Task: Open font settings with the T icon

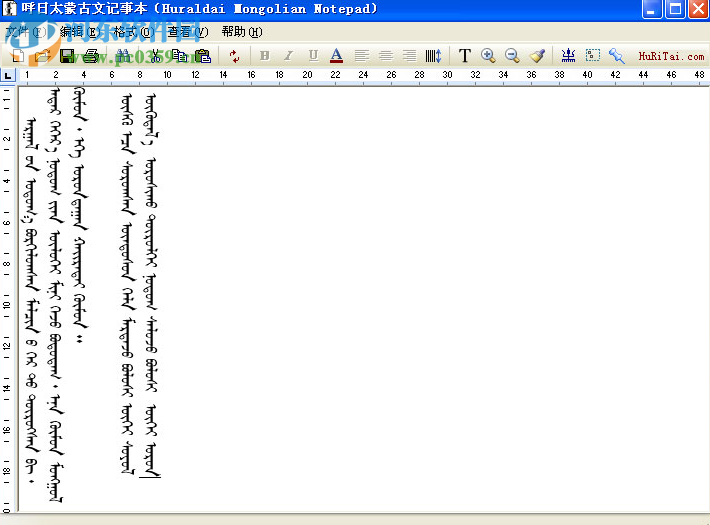Action: pos(465,56)
